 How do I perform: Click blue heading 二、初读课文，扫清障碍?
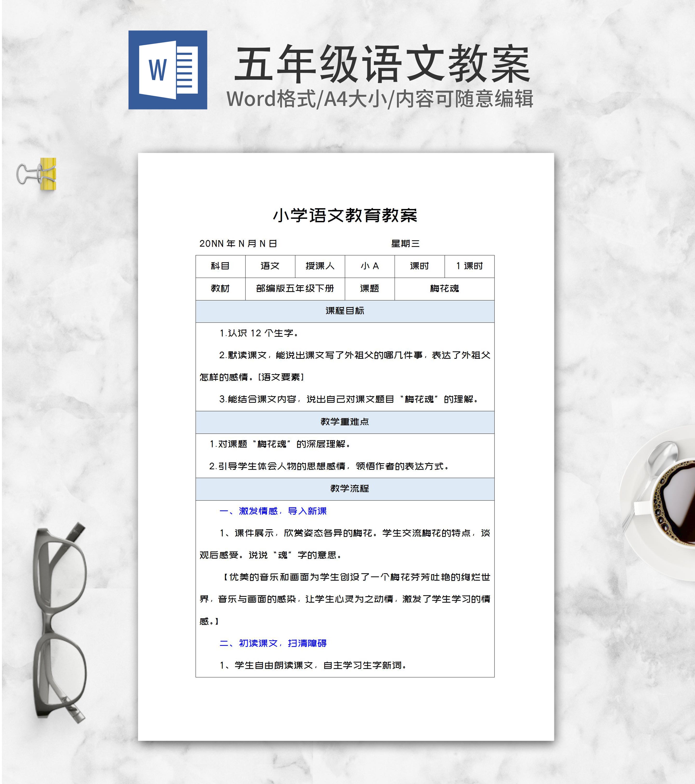point(273,643)
